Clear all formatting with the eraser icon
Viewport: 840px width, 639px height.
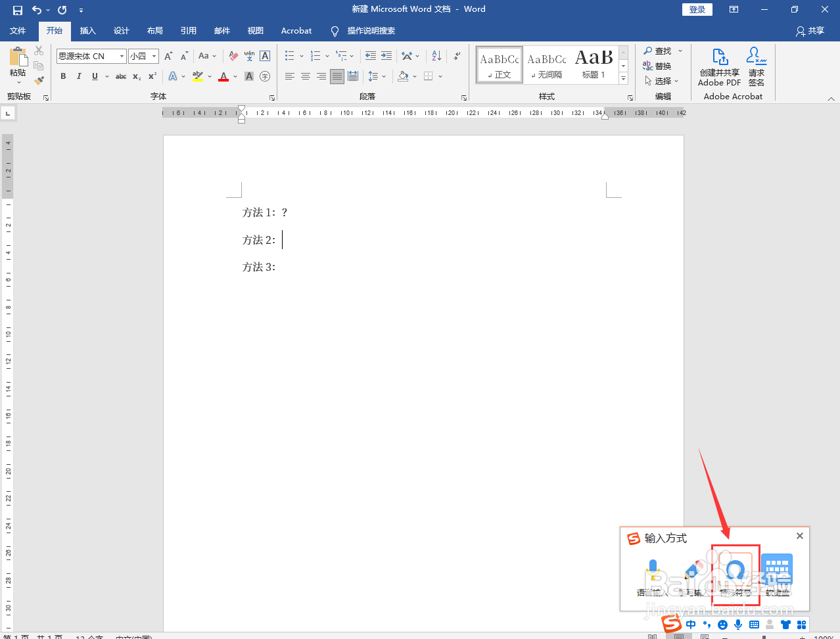point(233,56)
